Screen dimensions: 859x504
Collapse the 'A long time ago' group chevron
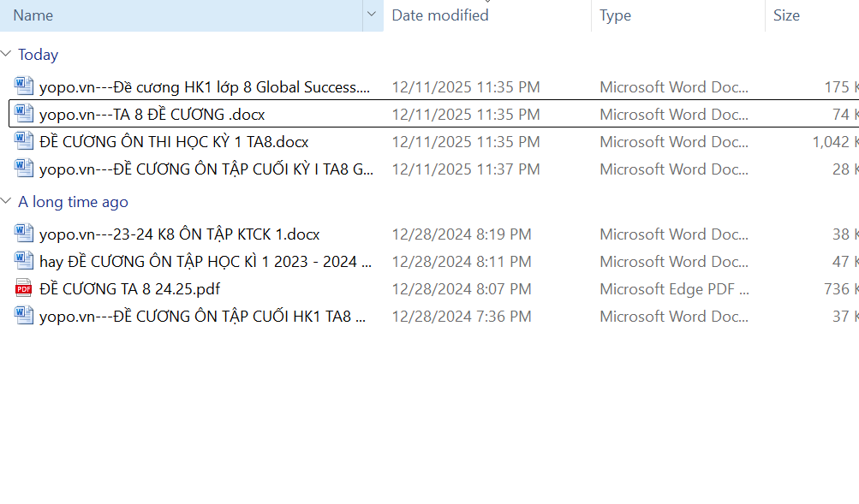tap(7, 202)
